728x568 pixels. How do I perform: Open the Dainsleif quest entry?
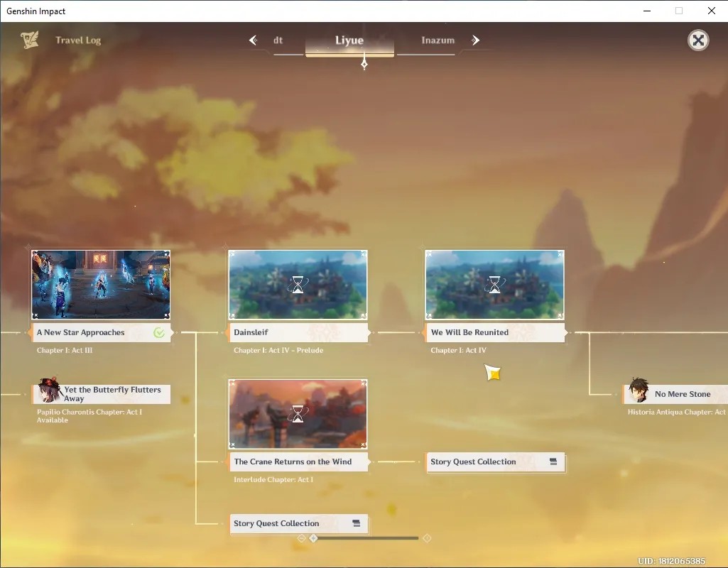(x=298, y=333)
